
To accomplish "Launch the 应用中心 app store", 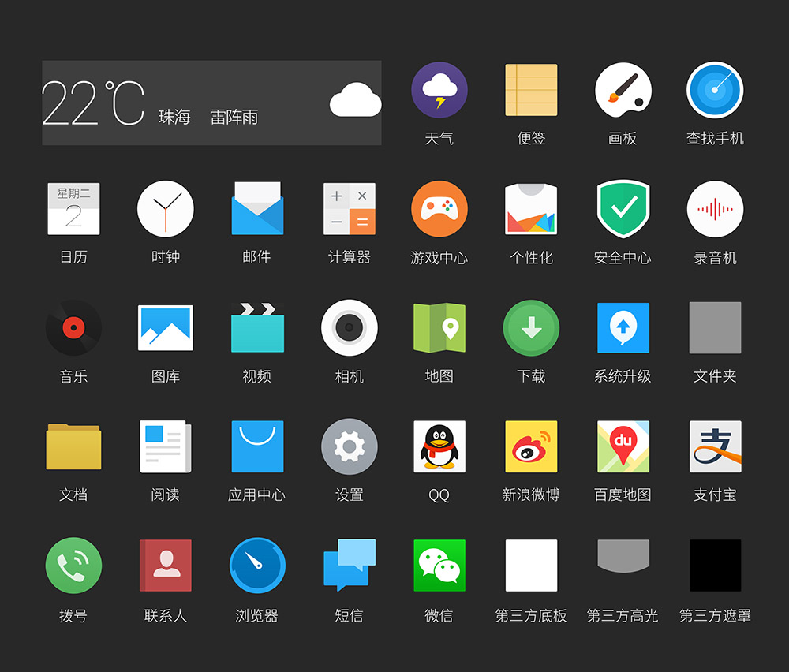I will pyautogui.click(x=256, y=446).
